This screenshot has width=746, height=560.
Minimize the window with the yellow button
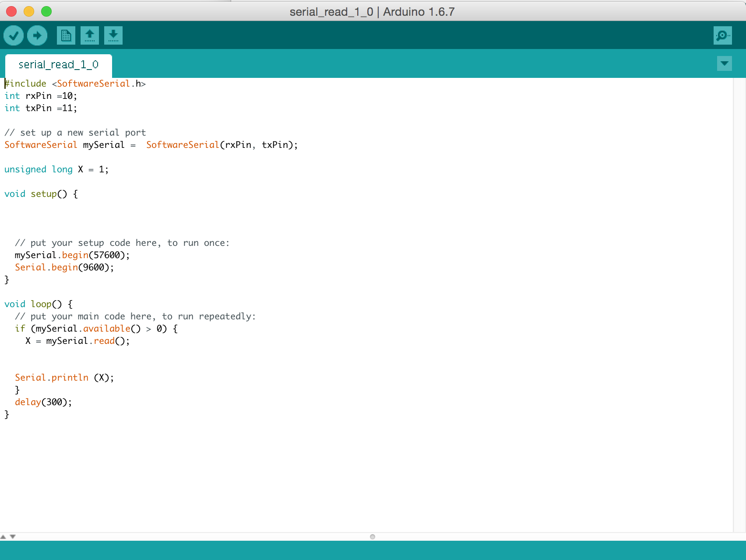[29, 11]
